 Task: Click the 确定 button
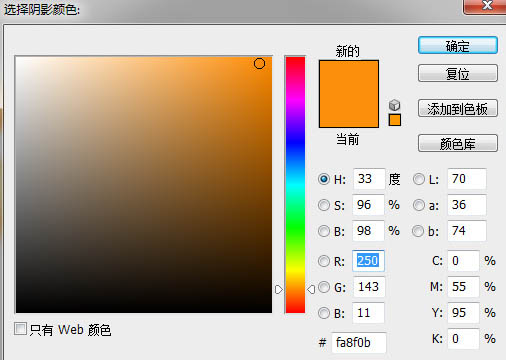click(x=458, y=45)
